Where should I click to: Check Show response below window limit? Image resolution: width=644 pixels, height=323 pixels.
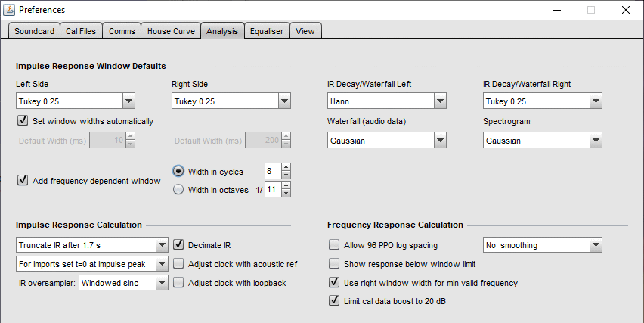[x=334, y=264]
